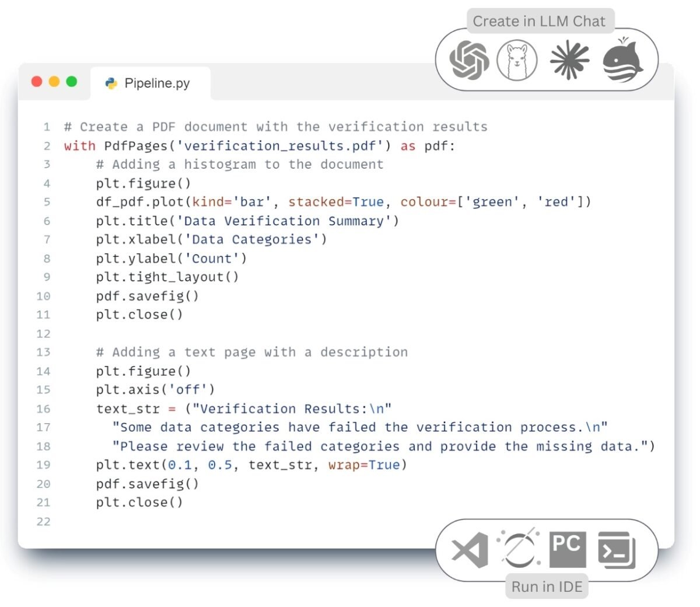700x607 pixels.
Task: Click the "Create in LLM Chat" label
Action: 540,22
